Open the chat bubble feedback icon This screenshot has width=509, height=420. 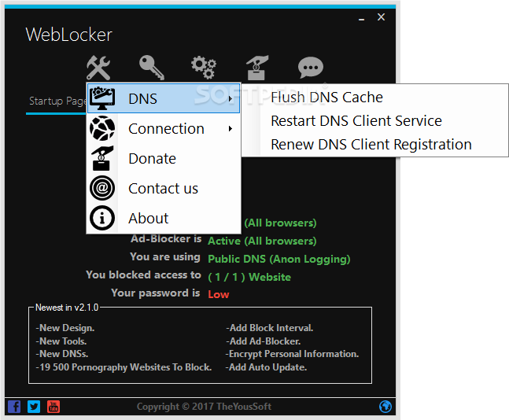310,68
